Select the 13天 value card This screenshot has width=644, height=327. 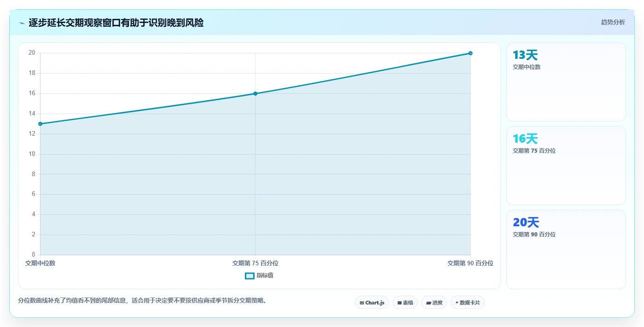[x=566, y=82]
